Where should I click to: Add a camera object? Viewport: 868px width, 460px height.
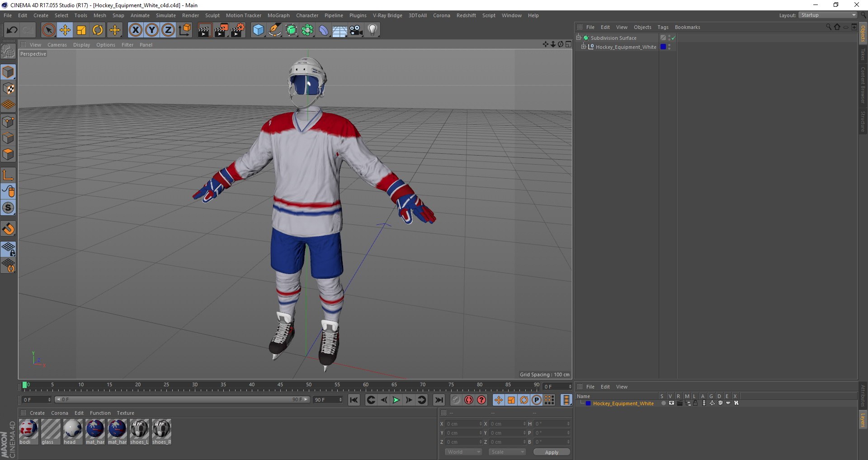point(356,30)
